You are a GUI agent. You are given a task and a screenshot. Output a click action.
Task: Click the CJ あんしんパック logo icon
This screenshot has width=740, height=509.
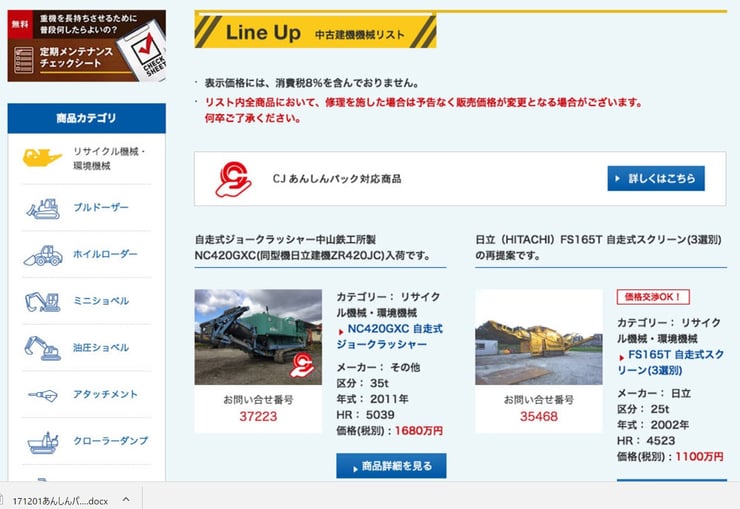pyautogui.click(x=233, y=179)
